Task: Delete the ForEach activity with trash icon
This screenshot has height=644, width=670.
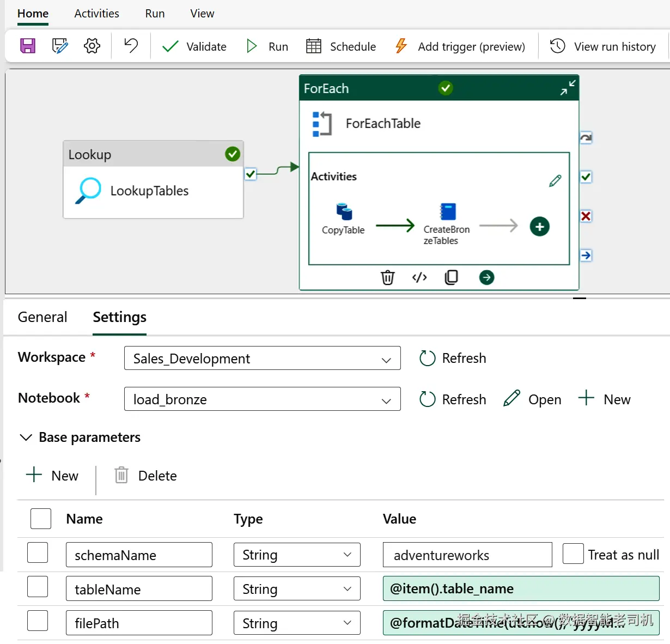Action: [x=387, y=277]
